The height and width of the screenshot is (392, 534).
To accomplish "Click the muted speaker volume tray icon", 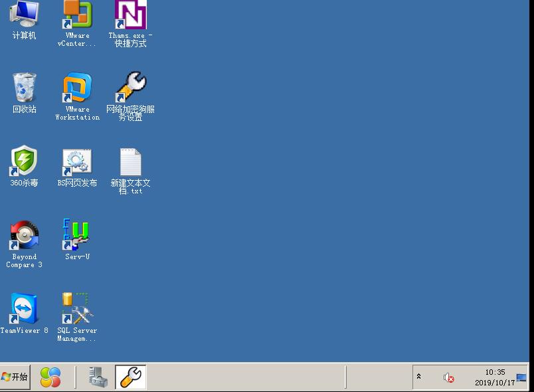I will click(x=448, y=377).
